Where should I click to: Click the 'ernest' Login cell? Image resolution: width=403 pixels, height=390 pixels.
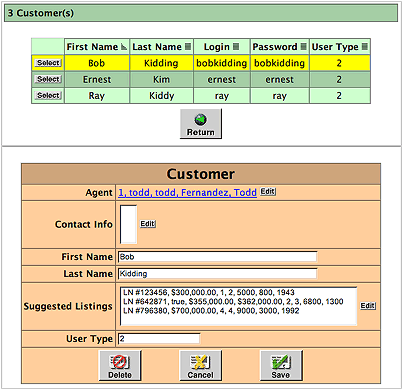click(222, 79)
